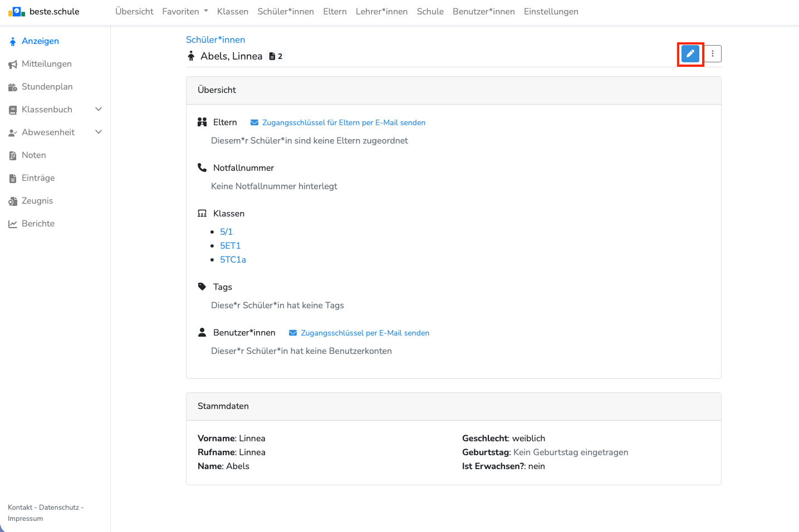The height and width of the screenshot is (532, 799).
Task: Open Berichte with the chart icon
Action: tap(38, 224)
